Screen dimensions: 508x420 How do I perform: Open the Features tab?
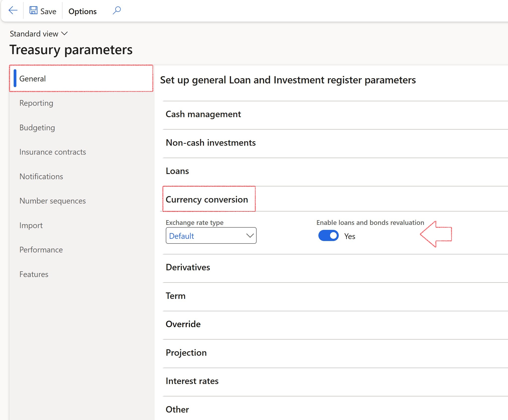coord(34,274)
